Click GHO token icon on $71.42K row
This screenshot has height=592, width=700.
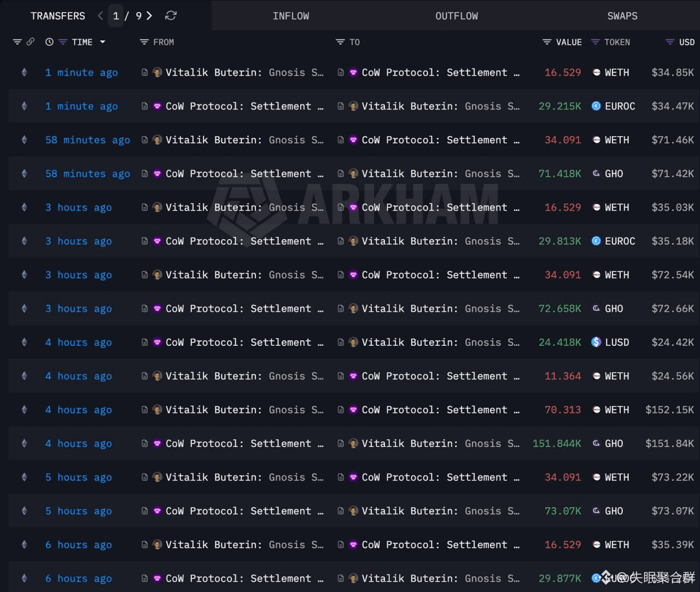(x=597, y=173)
